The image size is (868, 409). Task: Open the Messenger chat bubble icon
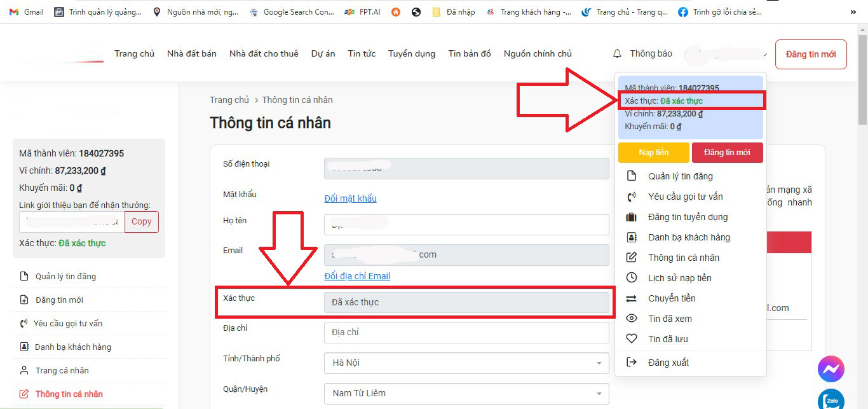(x=831, y=369)
